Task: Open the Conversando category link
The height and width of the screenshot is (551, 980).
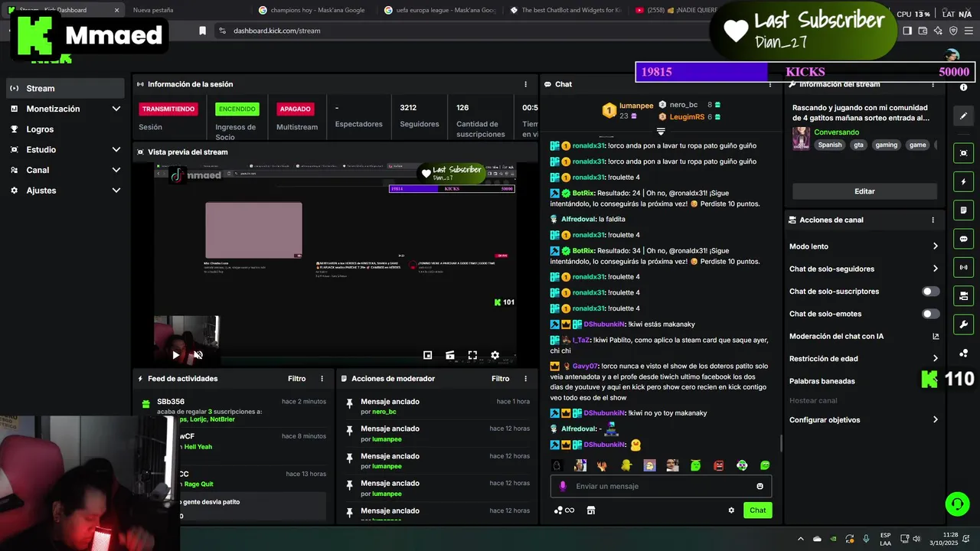Action: (x=836, y=132)
